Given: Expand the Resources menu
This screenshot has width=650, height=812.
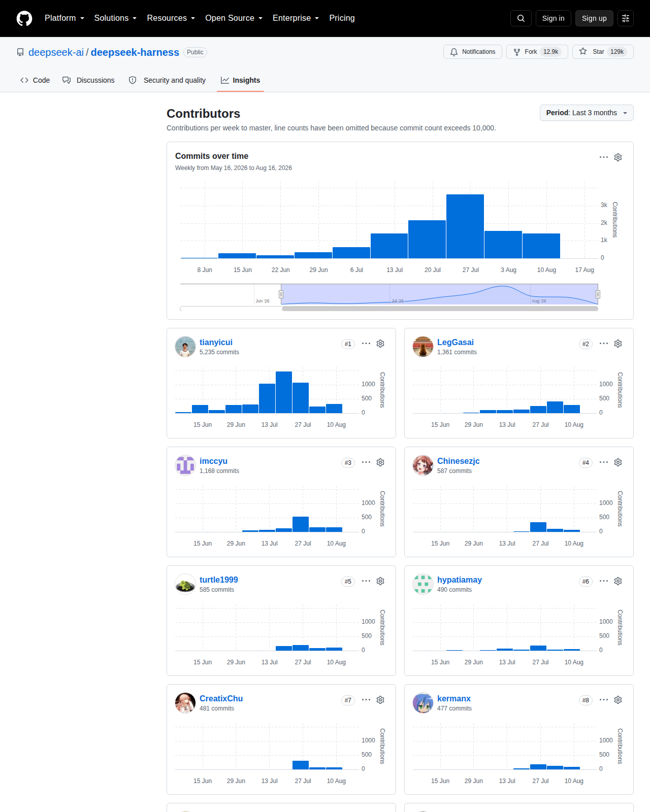Looking at the screenshot, I should [x=171, y=18].
